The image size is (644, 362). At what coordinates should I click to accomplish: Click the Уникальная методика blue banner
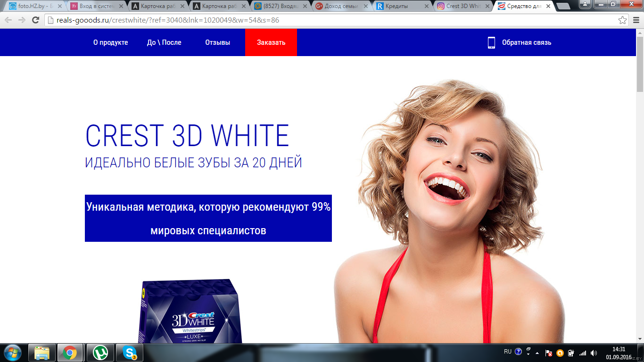208,218
